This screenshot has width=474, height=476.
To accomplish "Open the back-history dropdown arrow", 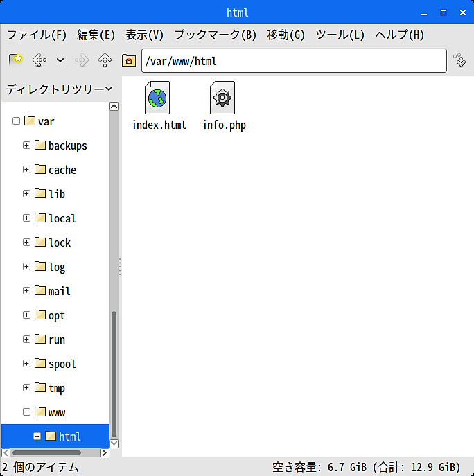I will pos(60,60).
